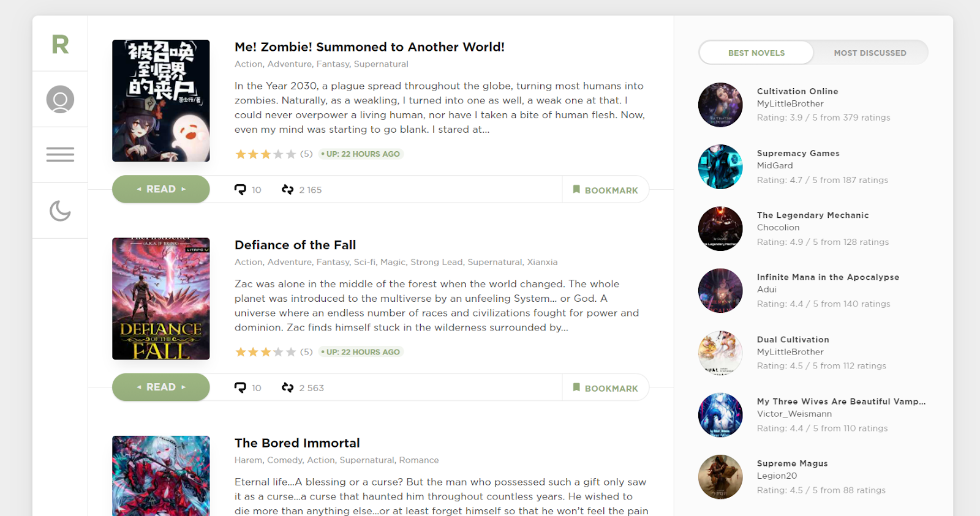Click READ button for Me! Zombie! novel

[161, 189]
